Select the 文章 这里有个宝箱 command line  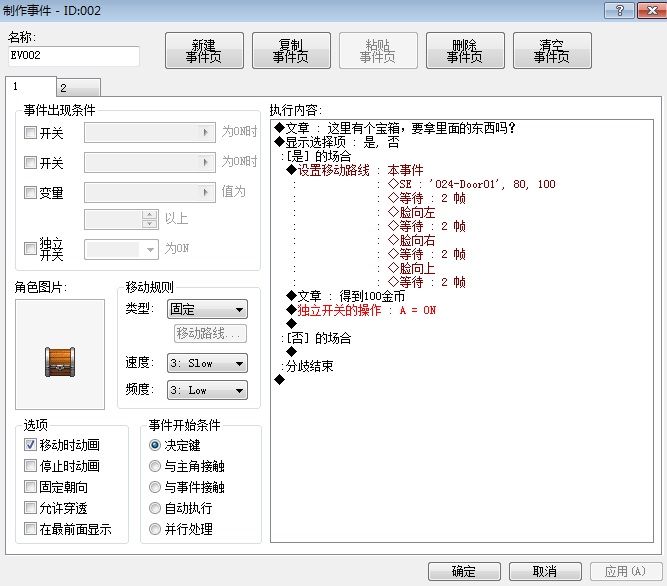point(395,128)
